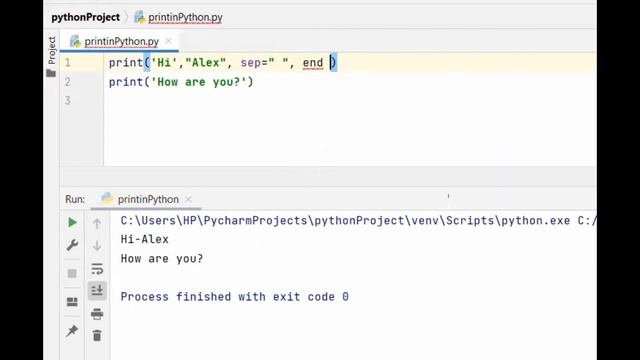Click 'sep' parameter in line 1
The image size is (640, 360).
point(251,63)
